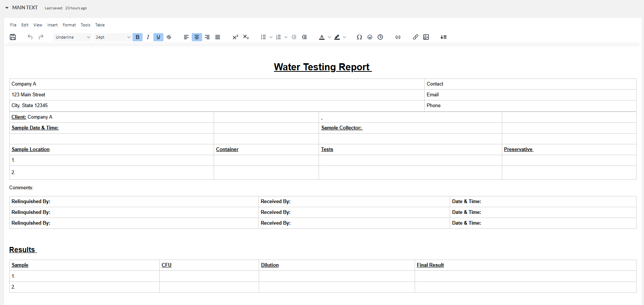Click the Sample Date & Time label
The width and height of the screenshot is (644, 305).
click(35, 128)
